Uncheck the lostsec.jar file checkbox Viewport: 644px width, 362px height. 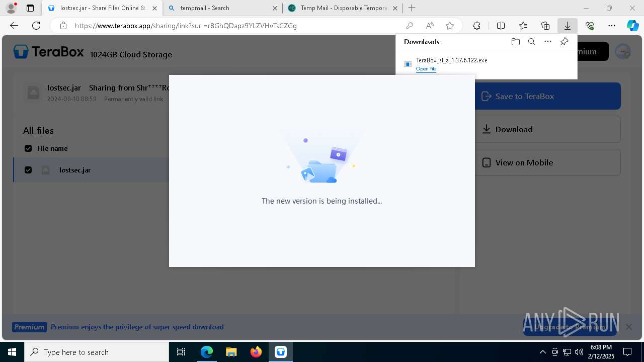[x=28, y=170]
